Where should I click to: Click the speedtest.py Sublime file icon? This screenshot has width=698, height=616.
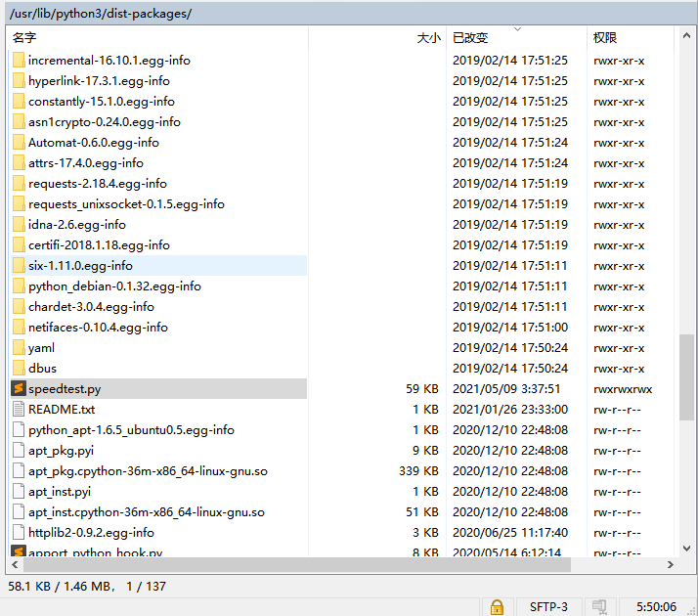pyautogui.click(x=19, y=388)
